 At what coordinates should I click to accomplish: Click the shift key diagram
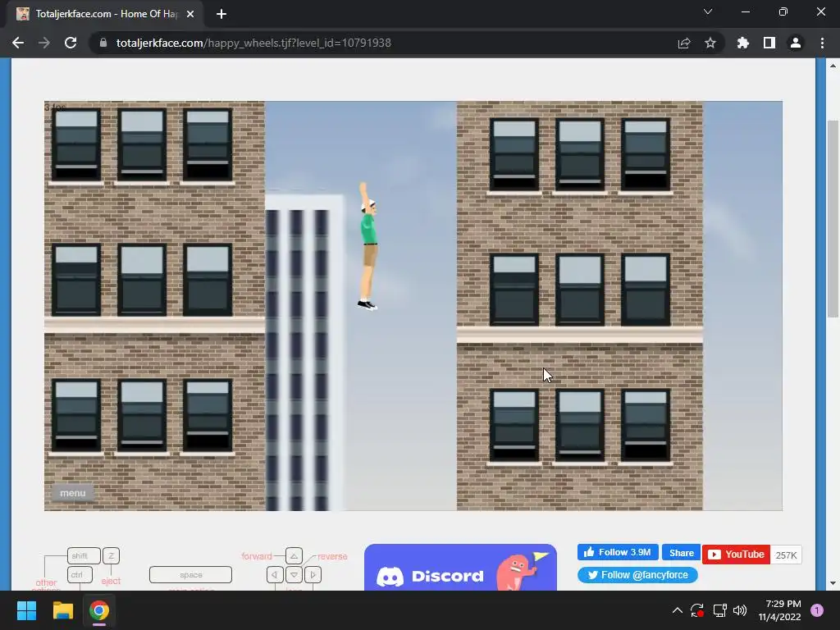tap(84, 556)
